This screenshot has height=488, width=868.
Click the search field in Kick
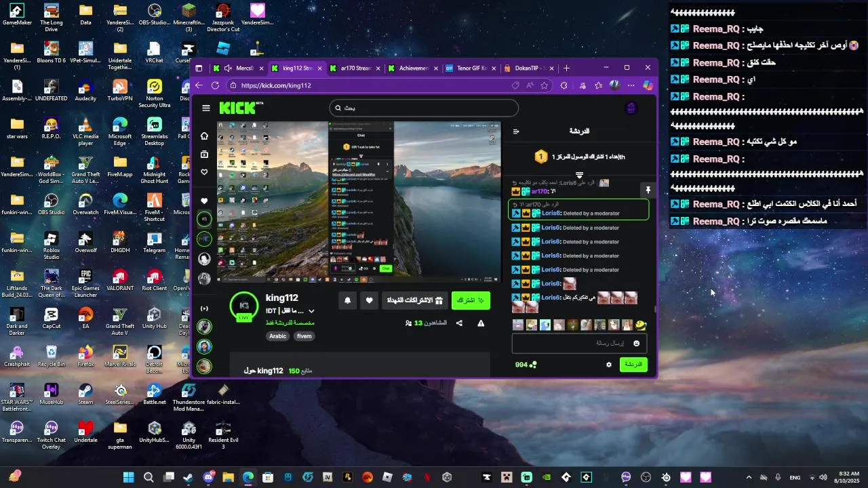[x=424, y=108]
